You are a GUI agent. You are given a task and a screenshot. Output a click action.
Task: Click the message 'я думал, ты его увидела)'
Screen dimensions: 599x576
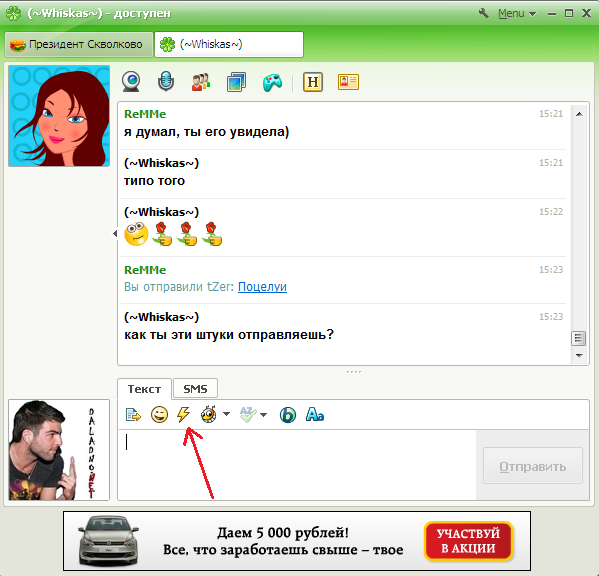(x=207, y=132)
